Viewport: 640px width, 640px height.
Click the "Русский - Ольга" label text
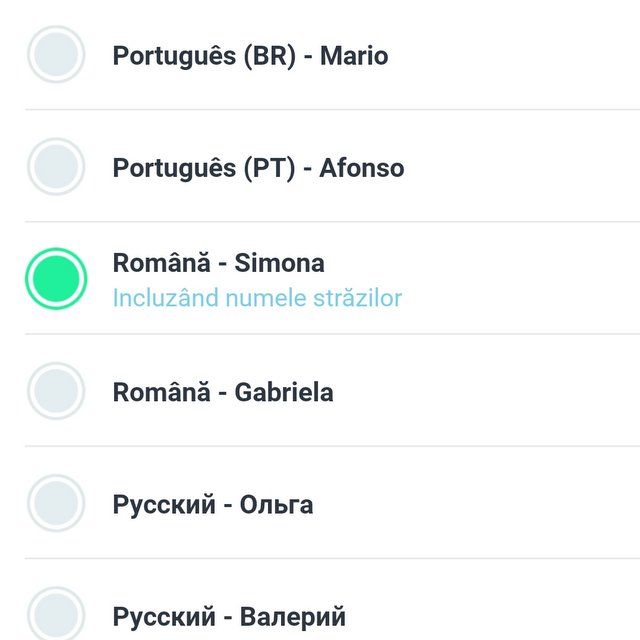click(x=212, y=504)
